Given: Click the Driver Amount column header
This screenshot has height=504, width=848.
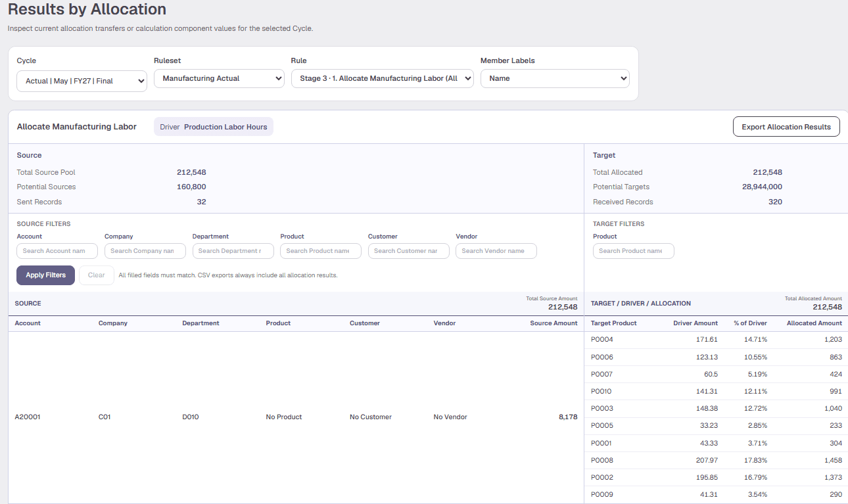Looking at the screenshot, I should (x=695, y=323).
